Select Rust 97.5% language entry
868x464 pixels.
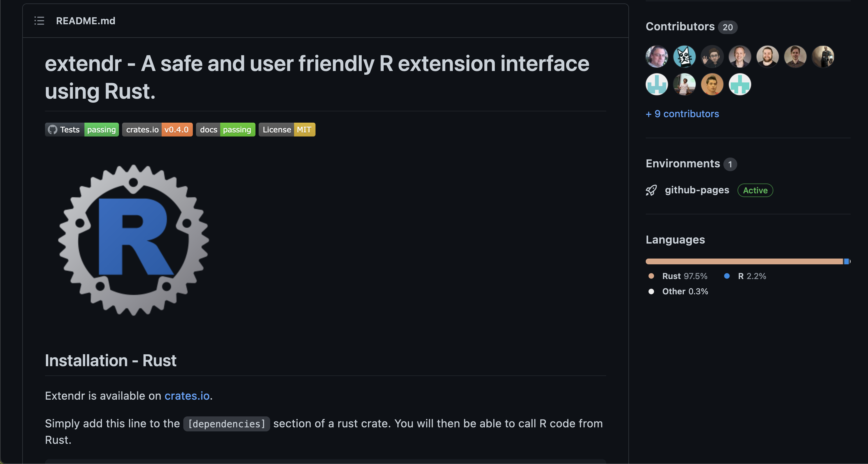(x=684, y=276)
